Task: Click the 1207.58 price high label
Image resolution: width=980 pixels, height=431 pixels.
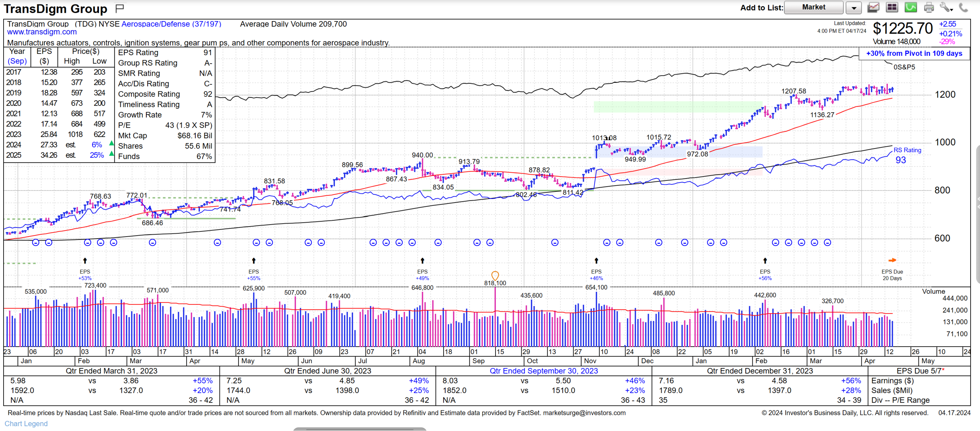Action: tap(793, 91)
